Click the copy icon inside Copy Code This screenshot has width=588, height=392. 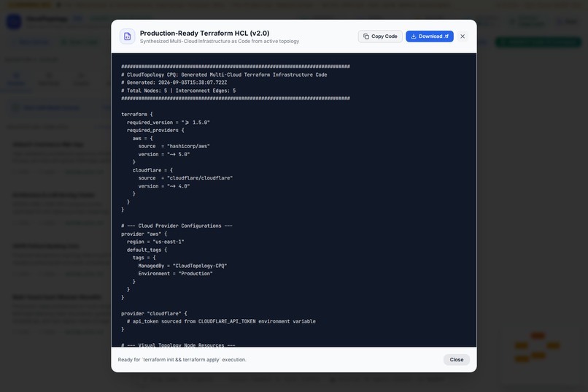366,36
